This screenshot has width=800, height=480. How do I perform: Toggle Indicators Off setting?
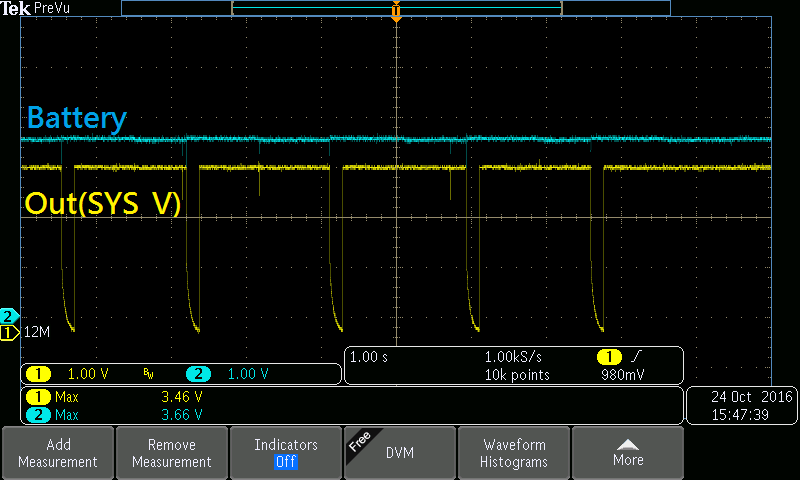286,453
